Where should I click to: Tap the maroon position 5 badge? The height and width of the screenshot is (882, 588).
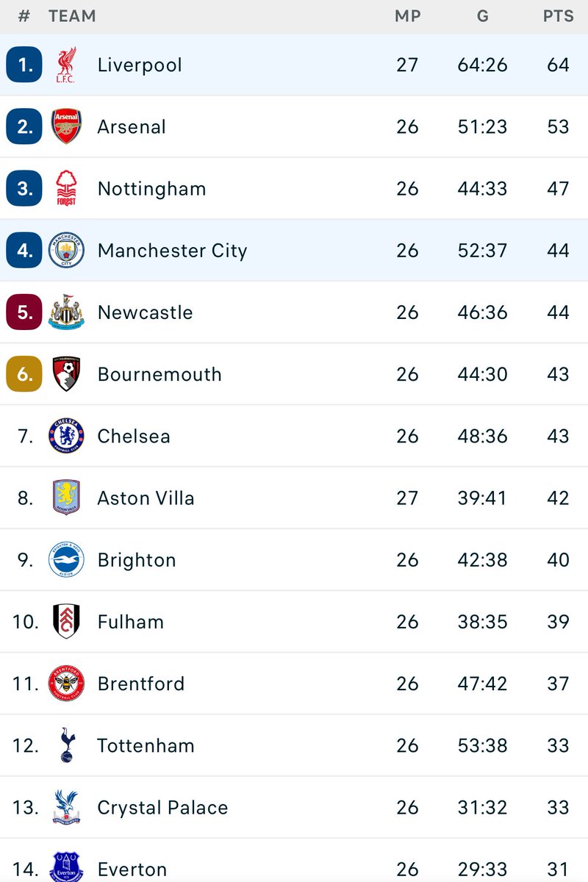[25, 312]
